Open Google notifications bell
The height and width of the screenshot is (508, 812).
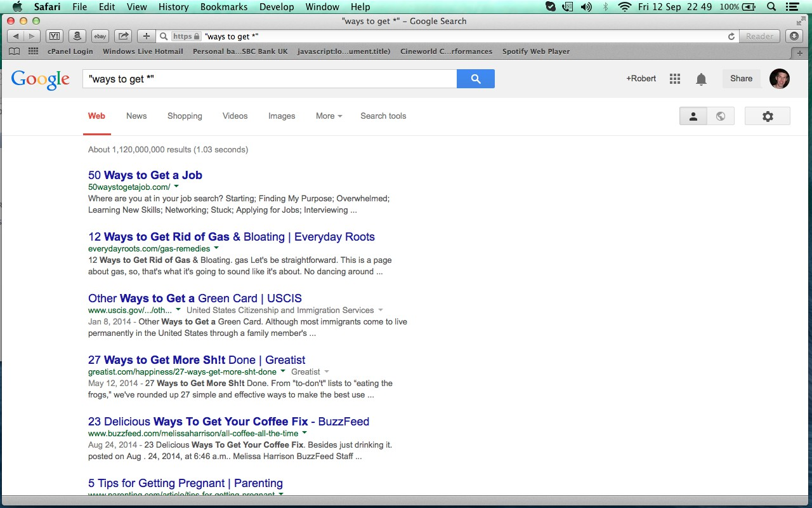click(x=701, y=79)
